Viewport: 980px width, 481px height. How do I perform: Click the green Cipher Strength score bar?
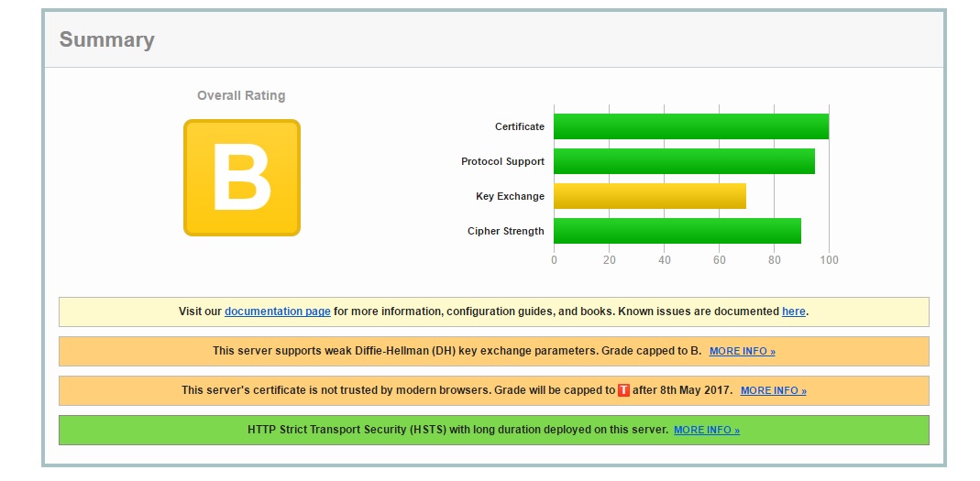click(677, 231)
